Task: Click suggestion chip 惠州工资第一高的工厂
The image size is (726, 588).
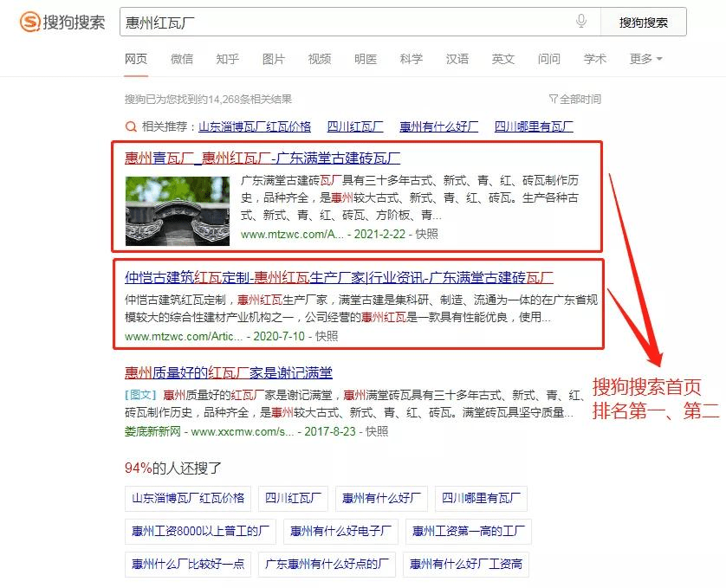Action: click(x=469, y=531)
